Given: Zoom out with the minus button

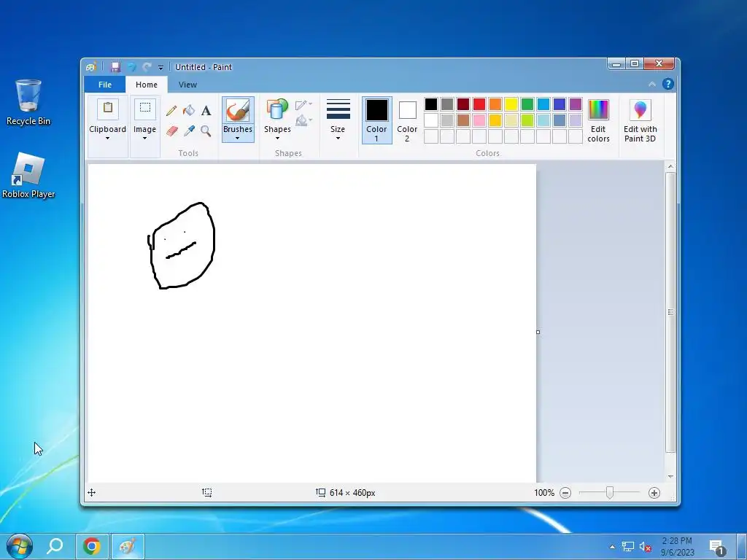Looking at the screenshot, I should (x=565, y=493).
